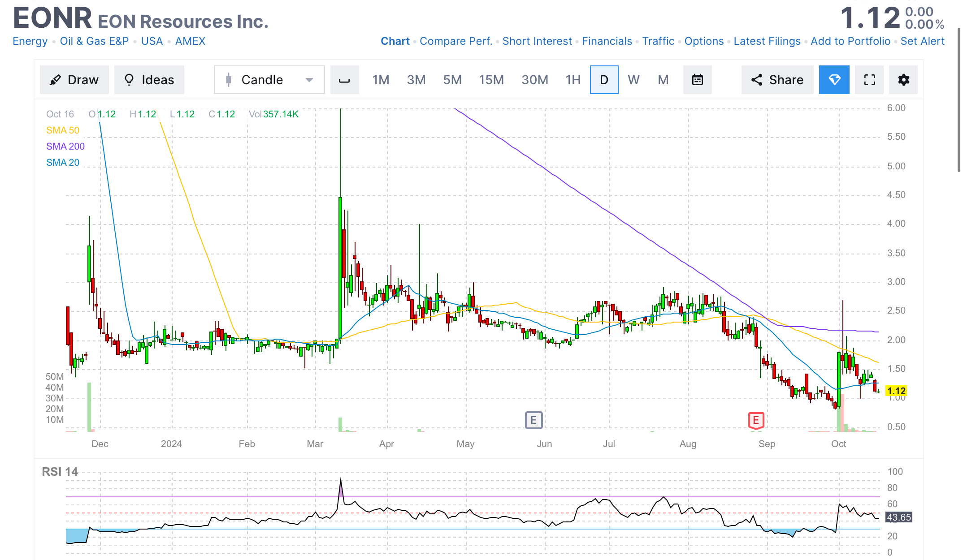Toggle the monthly M timeframe
The image size is (963, 560).
(663, 79)
